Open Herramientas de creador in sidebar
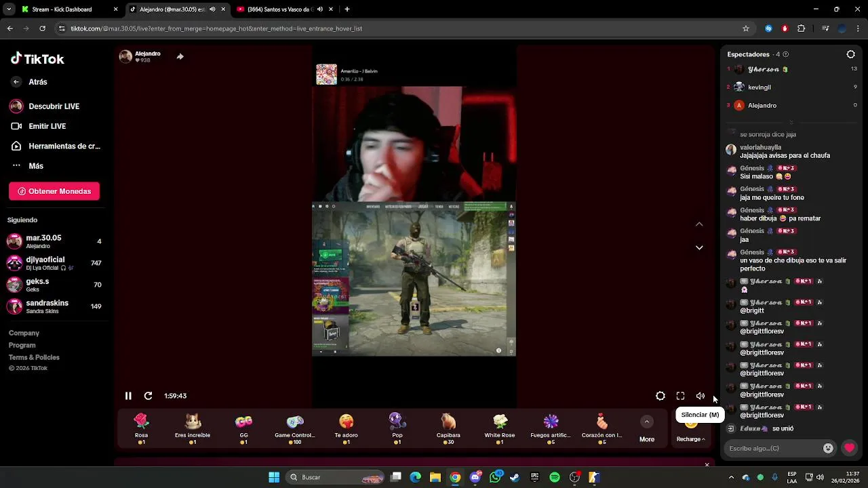Viewport: 868px width, 488px height. (54, 146)
